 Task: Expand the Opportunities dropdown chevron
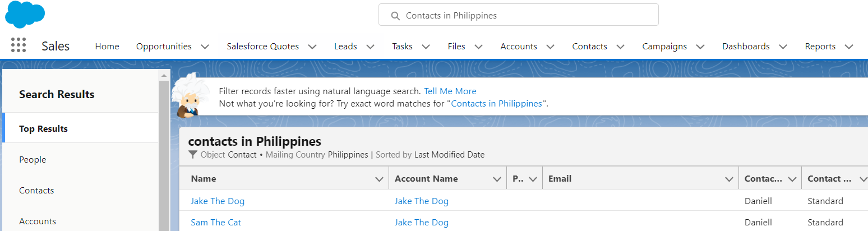(x=205, y=47)
